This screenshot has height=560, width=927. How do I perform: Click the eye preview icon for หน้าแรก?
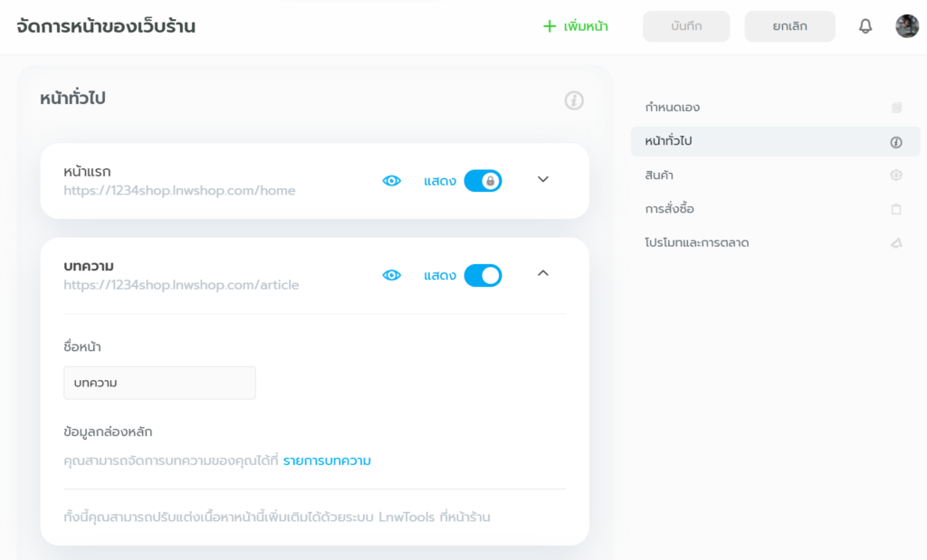point(391,181)
